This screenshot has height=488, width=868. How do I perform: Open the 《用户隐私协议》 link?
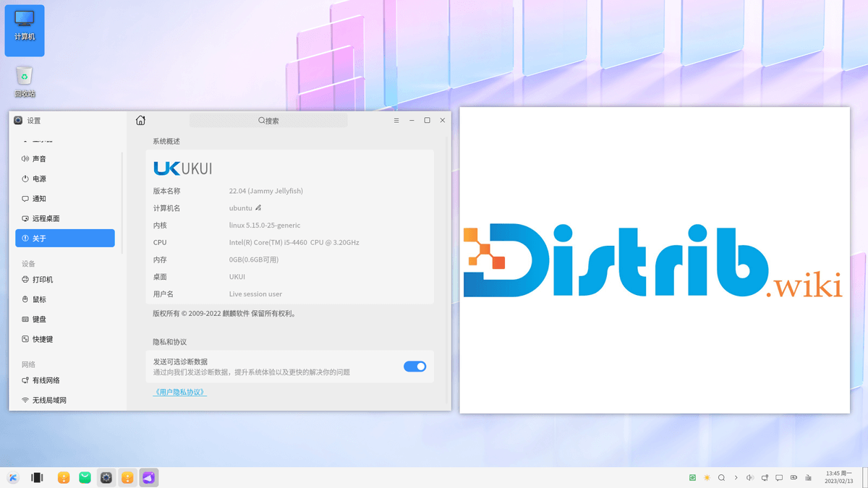pos(180,392)
